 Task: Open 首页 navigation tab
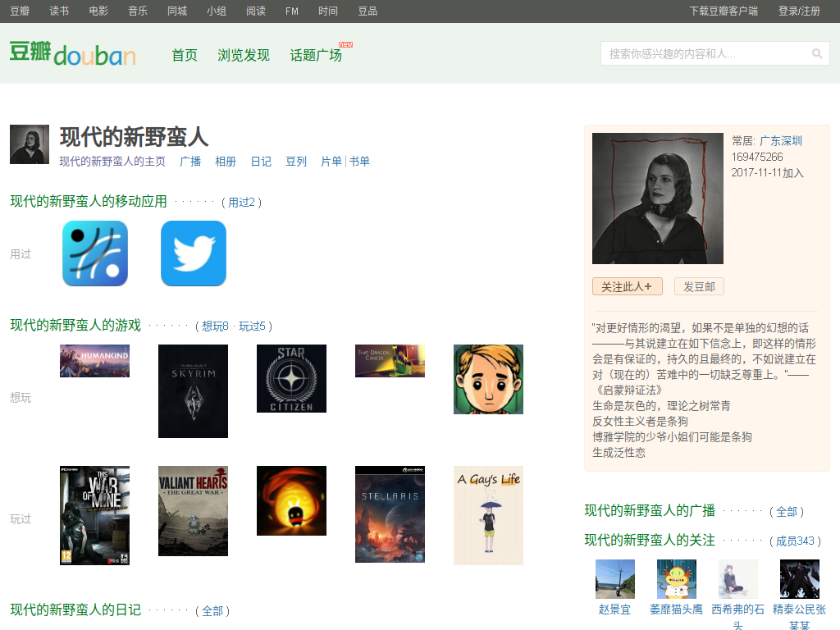click(x=185, y=55)
